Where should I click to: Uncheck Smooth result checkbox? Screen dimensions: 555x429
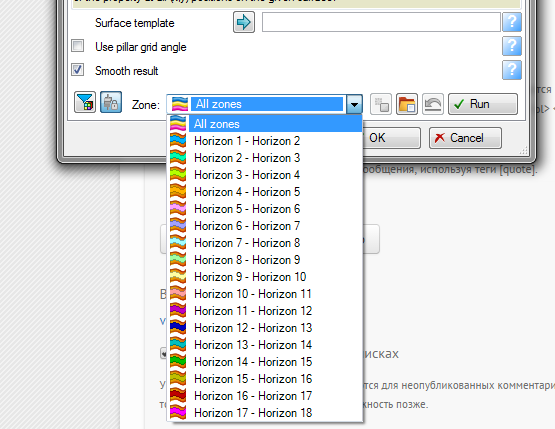point(78,70)
